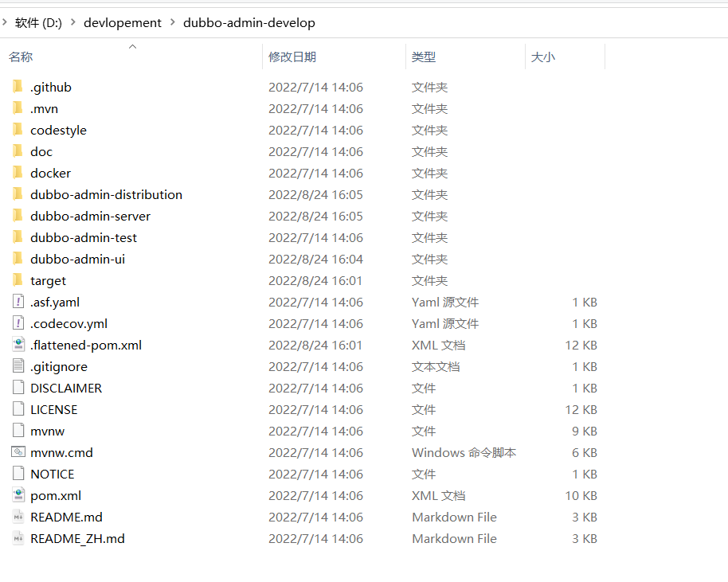Screen dimensions: 728x582
Task: Click the doc folder icon
Action: click(18, 150)
